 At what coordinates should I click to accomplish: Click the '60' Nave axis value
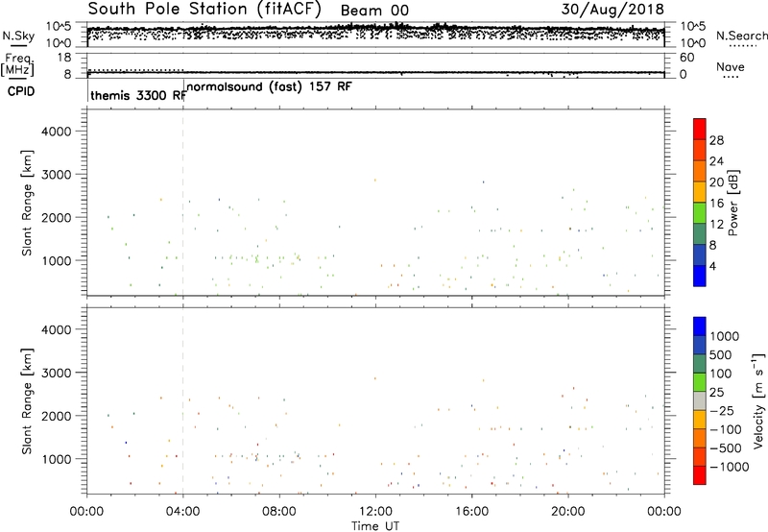click(686, 58)
